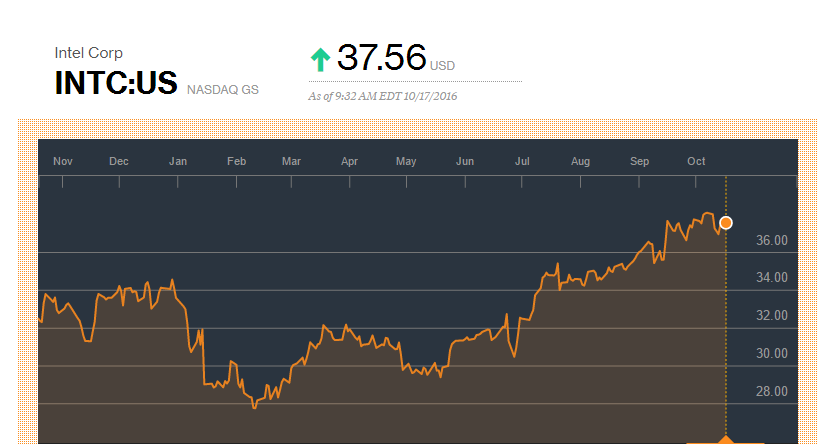Click the orange circle data point marker
Viewport: 820px width, 444px height.
coord(726,223)
